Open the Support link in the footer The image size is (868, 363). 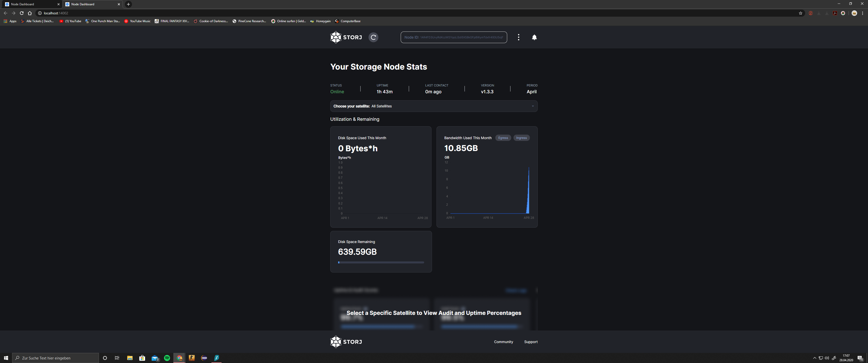531,342
